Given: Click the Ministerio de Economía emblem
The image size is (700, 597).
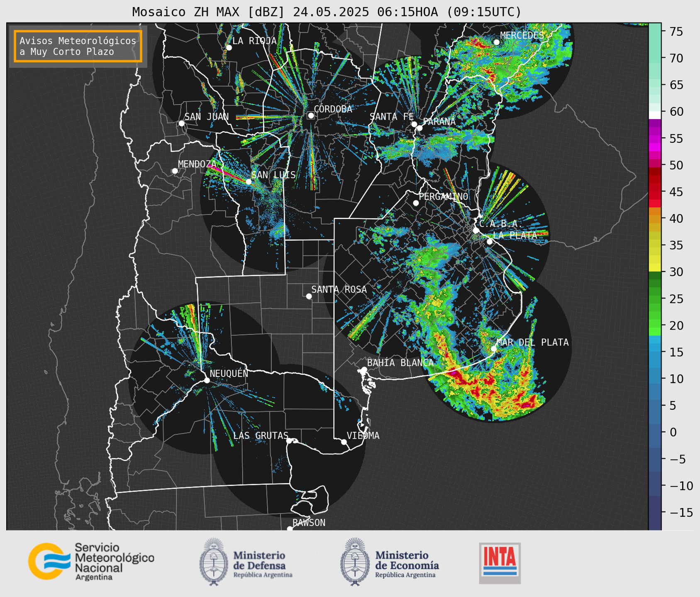Looking at the screenshot, I should [x=355, y=562].
